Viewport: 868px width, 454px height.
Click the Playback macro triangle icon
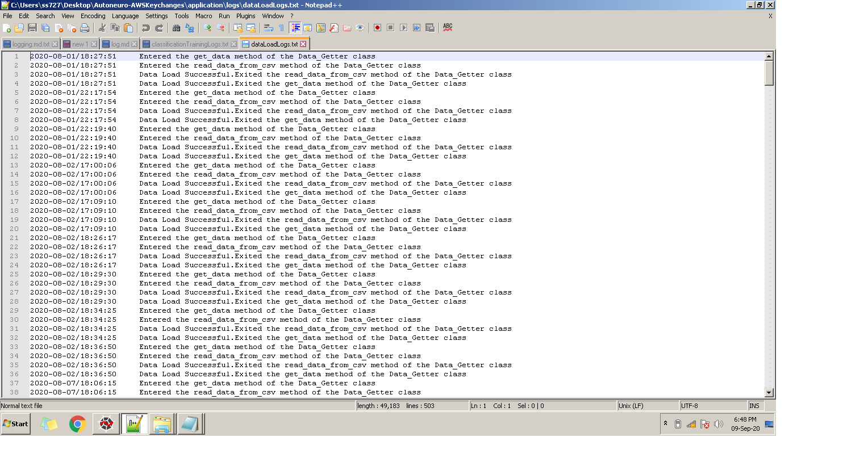pyautogui.click(x=404, y=27)
